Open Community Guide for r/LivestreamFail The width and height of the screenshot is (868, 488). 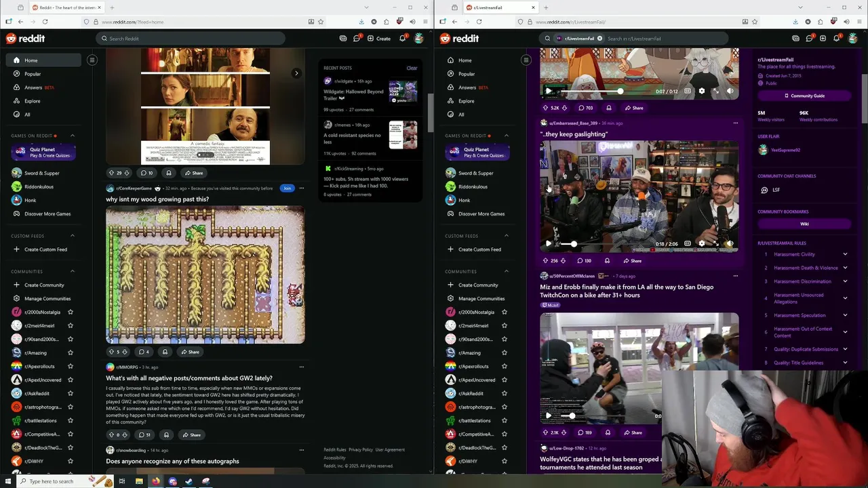804,96
